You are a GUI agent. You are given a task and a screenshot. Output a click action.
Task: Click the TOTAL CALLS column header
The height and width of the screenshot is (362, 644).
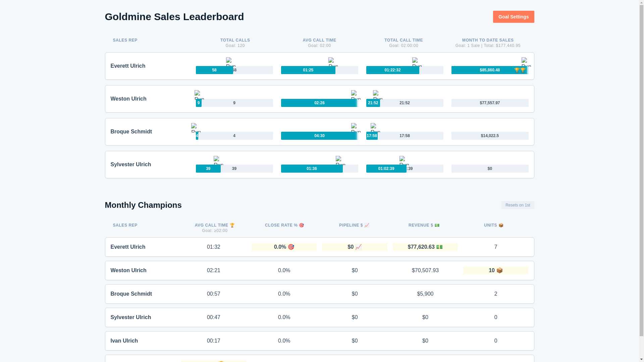click(235, 40)
